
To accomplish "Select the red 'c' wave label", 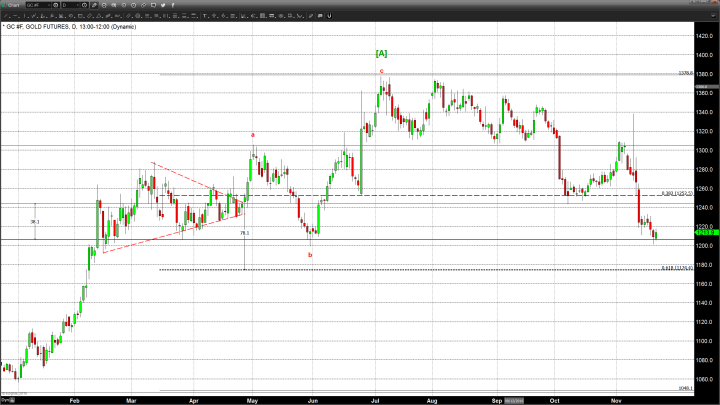I will 382,71.
